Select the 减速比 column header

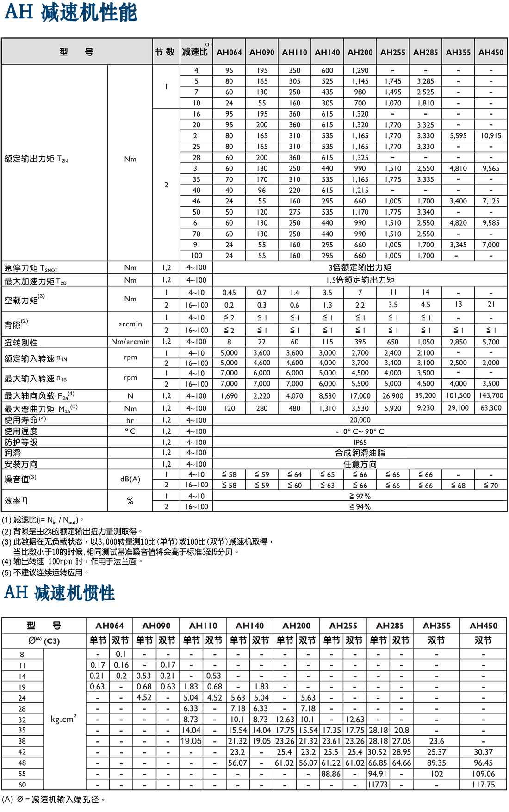(x=195, y=52)
